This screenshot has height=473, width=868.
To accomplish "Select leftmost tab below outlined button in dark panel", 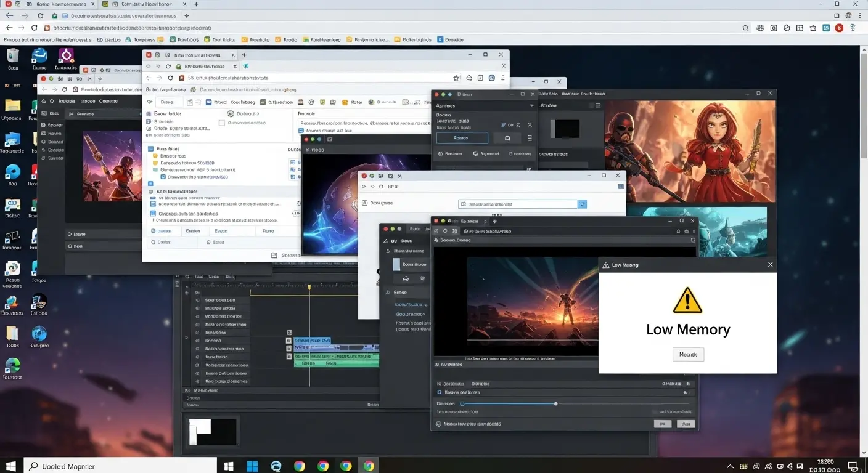I will pos(450,153).
